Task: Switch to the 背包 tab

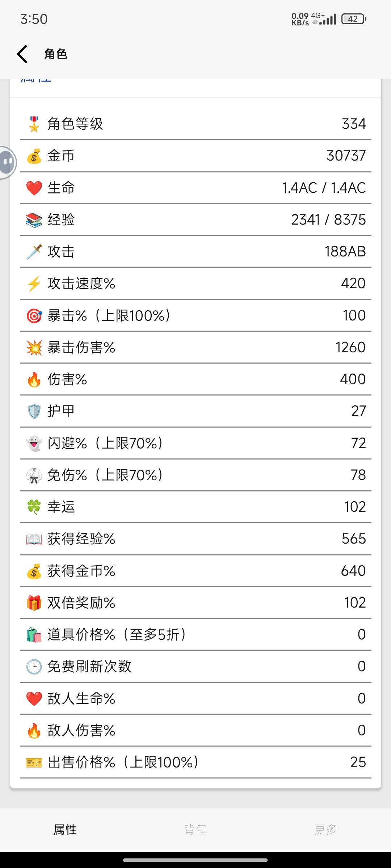Action: (x=195, y=829)
